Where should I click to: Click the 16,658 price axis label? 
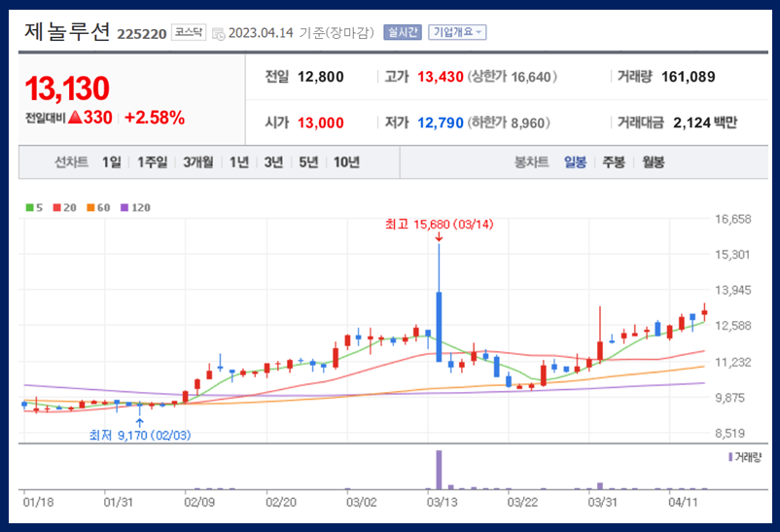(x=732, y=219)
